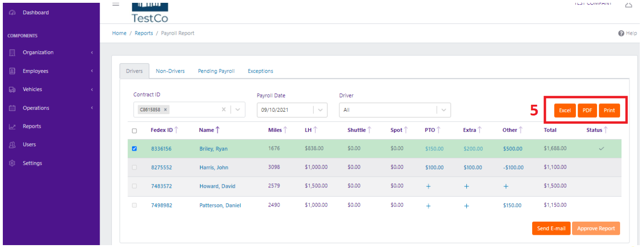The width and height of the screenshot is (644, 247).
Task: Sort by Other column arrow
Action: [x=521, y=130]
